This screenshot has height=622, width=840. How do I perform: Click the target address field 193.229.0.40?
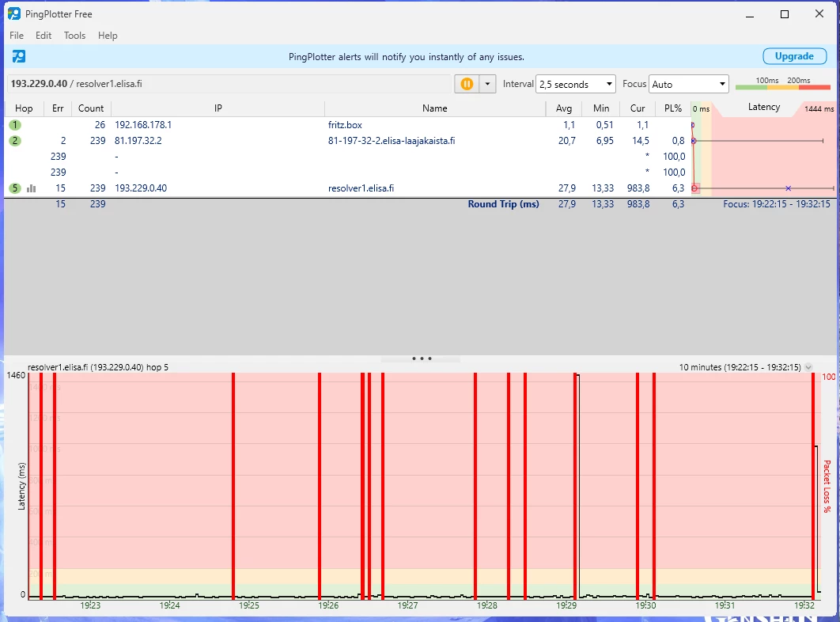coord(229,84)
